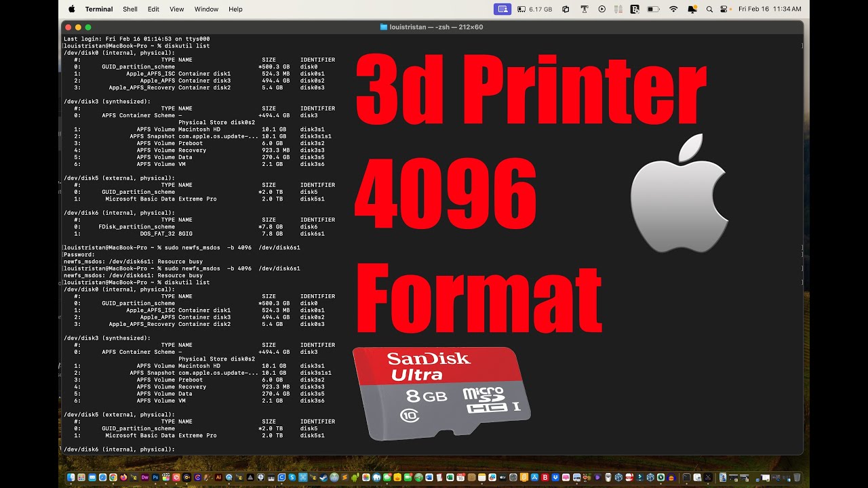Click the folder proxy icon in Terminal title

pyautogui.click(x=384, y=27)
